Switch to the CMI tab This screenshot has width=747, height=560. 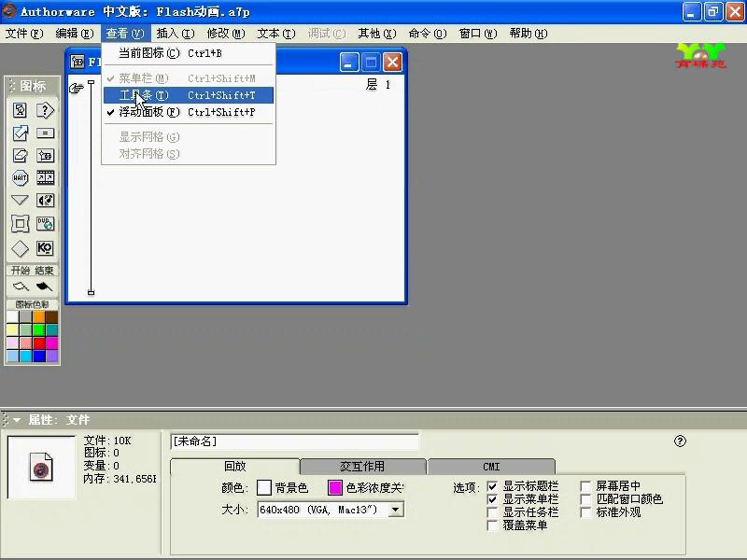click(491, 466)
